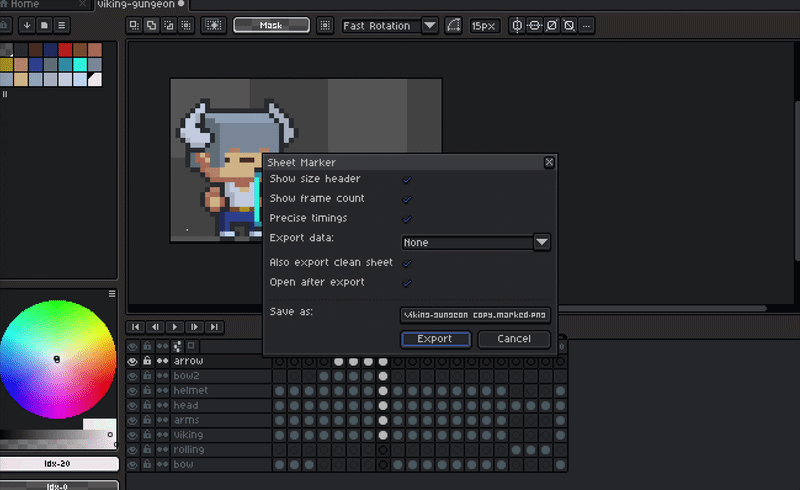800x490 pixels.
Task: Click the color wheel picker
Action: pyautogui.click(x=58, y=359)
